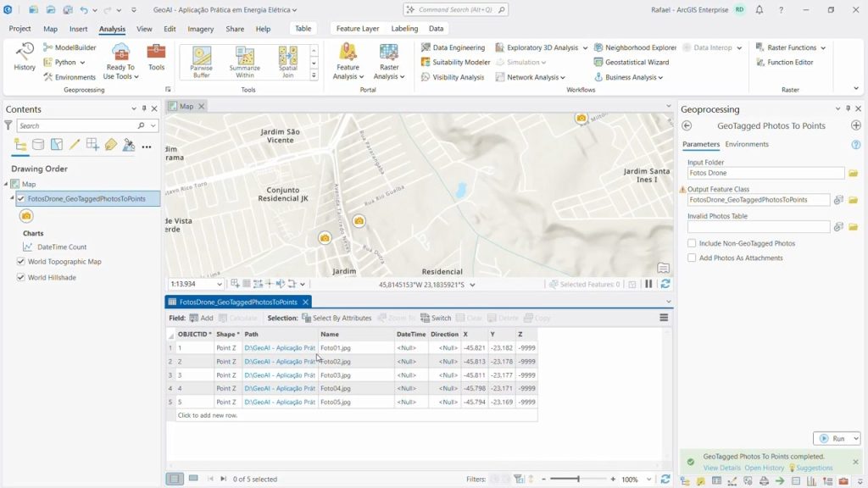This screenshot has width=868, height=488.
Task: Open Data Engineering
Action: click(x=453, y=47)
